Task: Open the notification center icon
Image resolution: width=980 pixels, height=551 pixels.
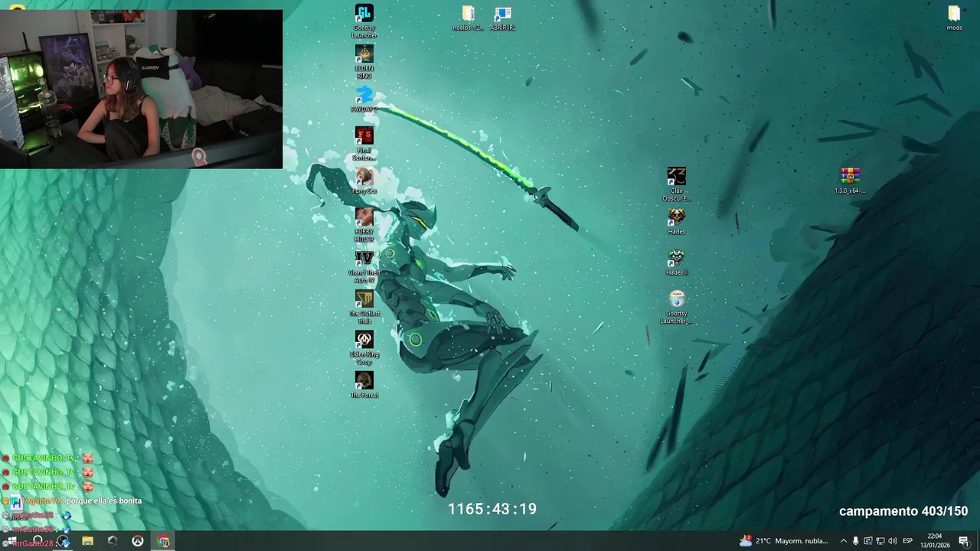Action: click(964, 541)
